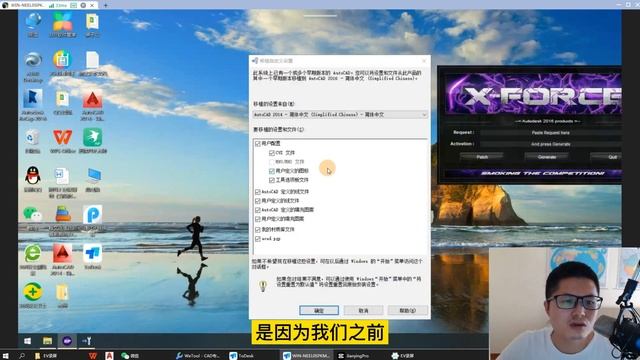The width and height of the screenshot is (640, 360).
Task: Open the WPS icon in host taskbar
Action: (x=93, y=356)
